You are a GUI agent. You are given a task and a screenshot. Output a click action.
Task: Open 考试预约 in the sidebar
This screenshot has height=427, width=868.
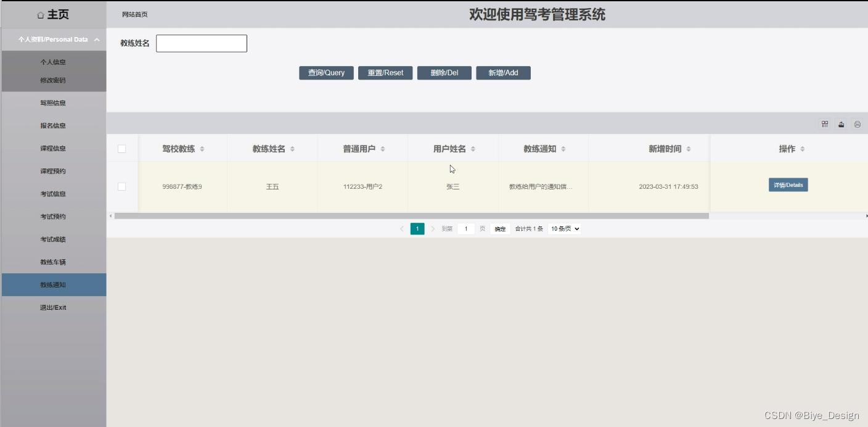(x=53, y=217)
